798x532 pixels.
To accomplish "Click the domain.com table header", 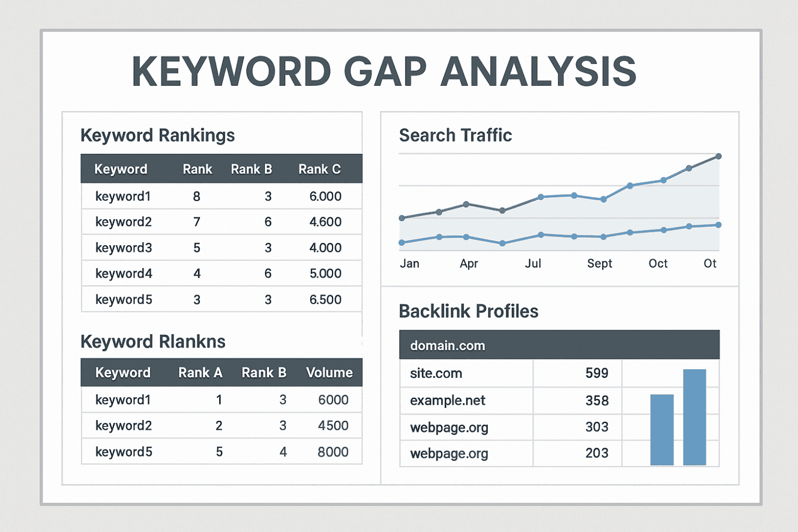I will (447, 346).
